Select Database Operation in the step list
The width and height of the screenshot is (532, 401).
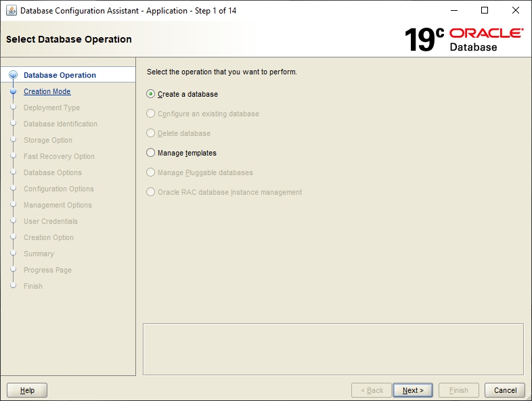[x=60, y=75]
